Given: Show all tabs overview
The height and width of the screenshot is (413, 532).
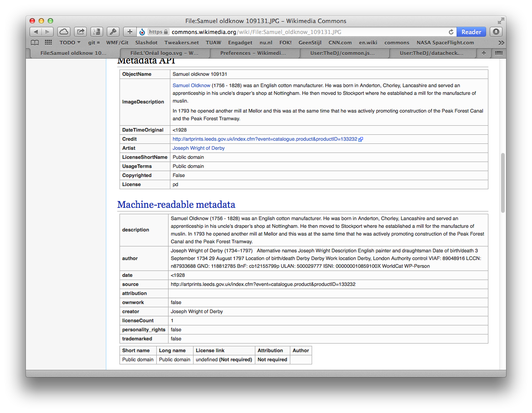Looking at the screenshot, I should pos(499,53).
